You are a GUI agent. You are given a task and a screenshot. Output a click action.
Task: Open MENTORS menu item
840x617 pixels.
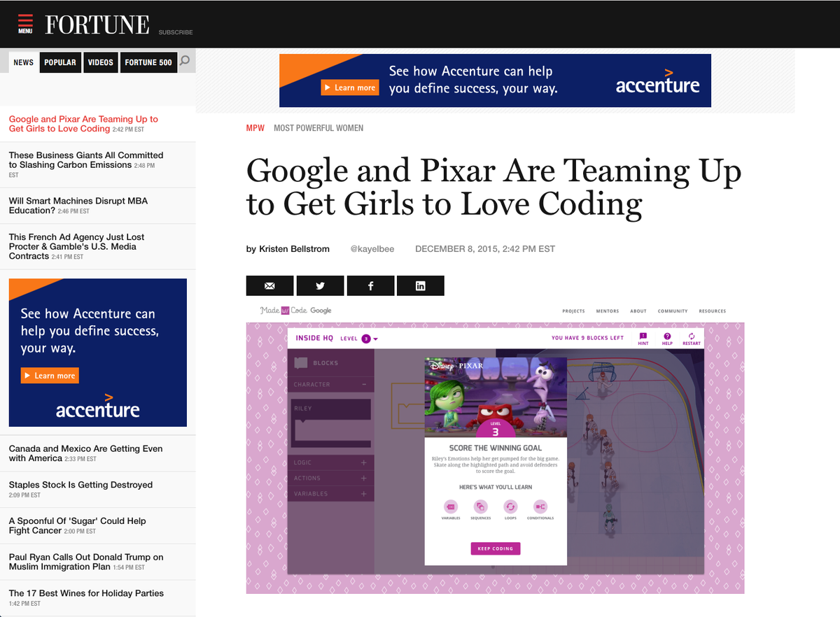point(608,311)
